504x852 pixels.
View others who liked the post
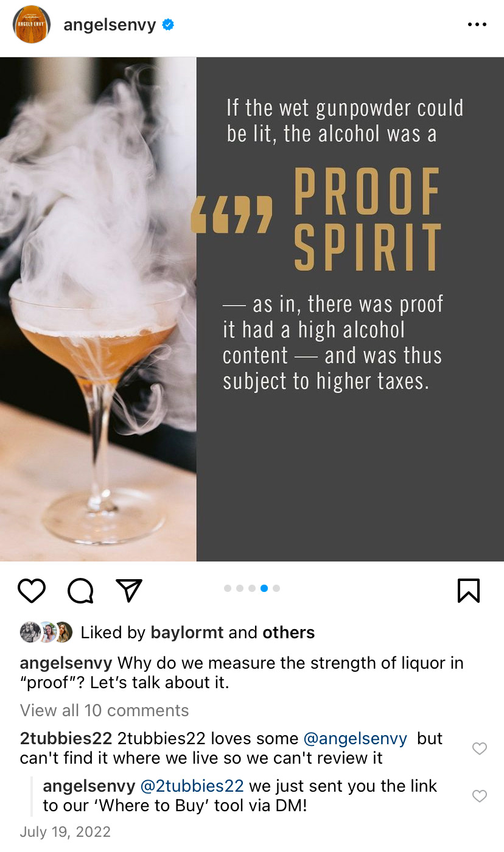(x=289, y=633)
